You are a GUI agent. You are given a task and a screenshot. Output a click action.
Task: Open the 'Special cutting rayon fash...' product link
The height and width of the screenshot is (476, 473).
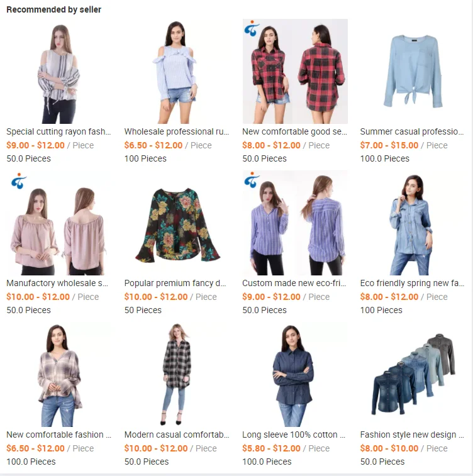(x=58, y=131)
